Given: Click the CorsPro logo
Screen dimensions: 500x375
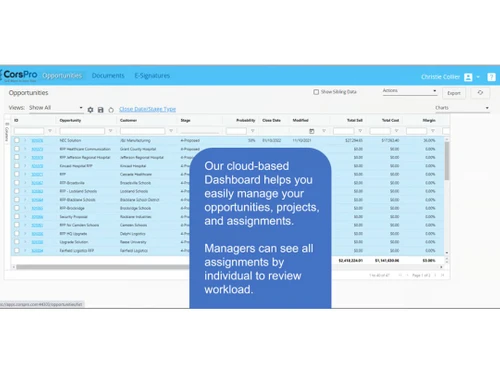Looking at the screenshot, I should click(x=19, y=75).
